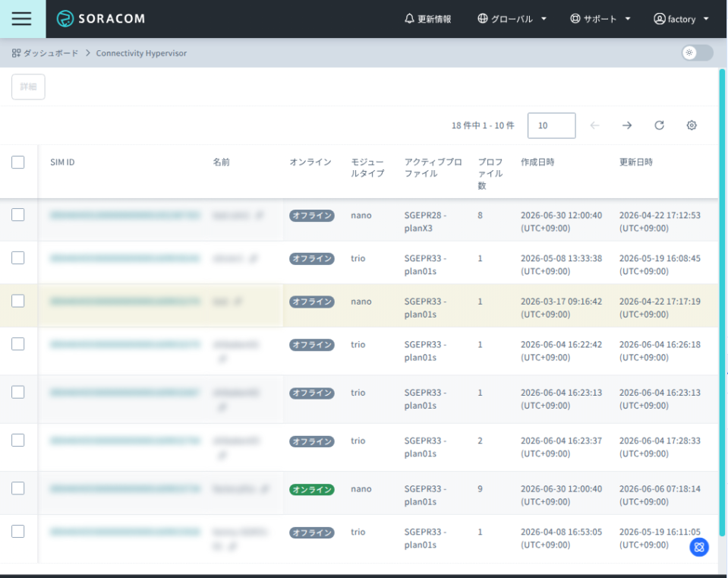Image resolution: width=728 pixels, height=578 pixels.
Task: Click the 更新日時 column header
Action: pos(635,162)
